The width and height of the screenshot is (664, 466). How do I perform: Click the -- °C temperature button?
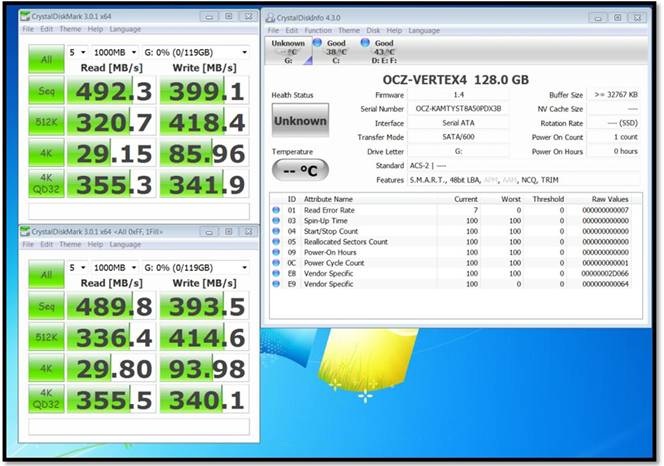(300, 170)
